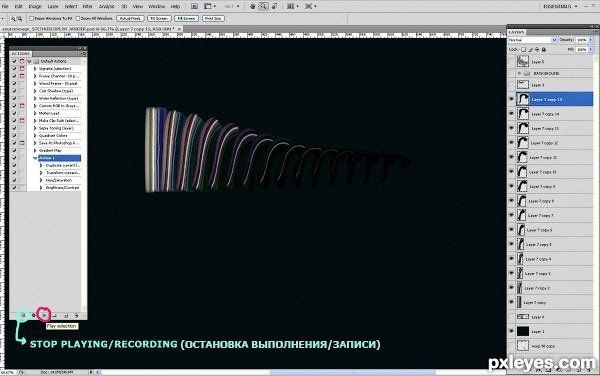Switch to the ACTIONS panel tab
Image resolution: width=600 pixels, height=376 pixels.
pyautogui.click(x=21, y=54)
